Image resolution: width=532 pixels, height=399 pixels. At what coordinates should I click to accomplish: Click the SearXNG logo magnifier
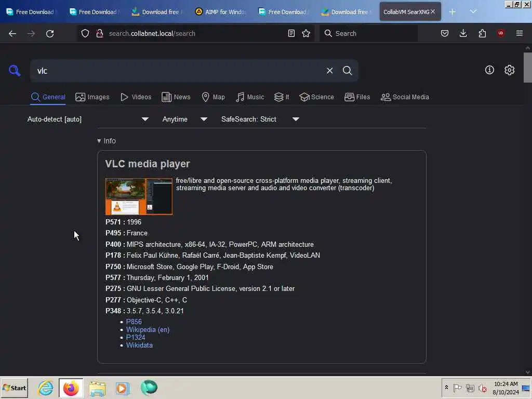(15, 71)
